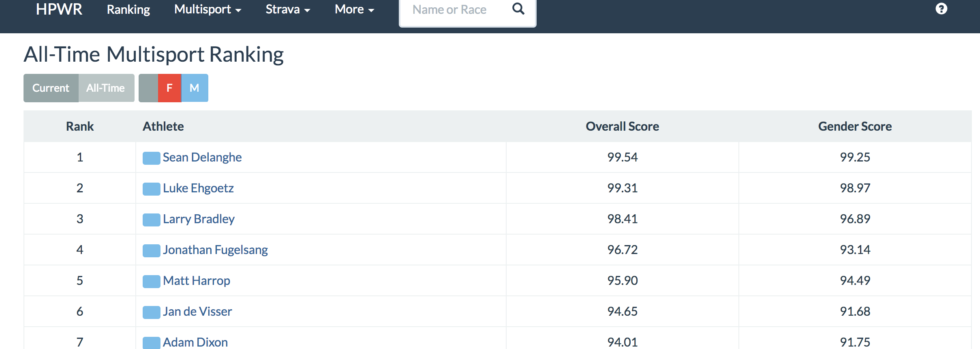Click the flag icon beside Luke Ehgoetz

coord(151,189)
